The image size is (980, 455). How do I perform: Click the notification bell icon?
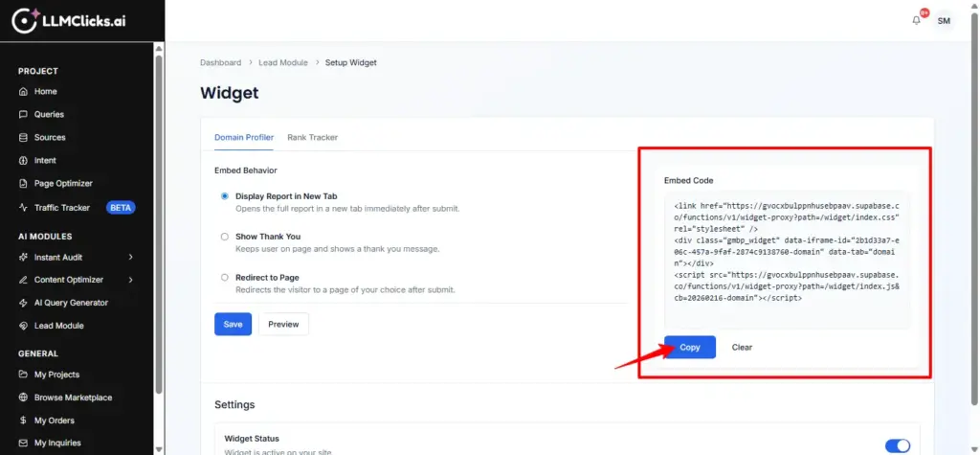point(916,21)
